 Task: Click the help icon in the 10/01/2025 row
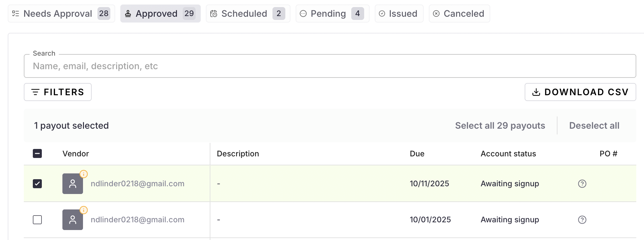coord(582,220)
